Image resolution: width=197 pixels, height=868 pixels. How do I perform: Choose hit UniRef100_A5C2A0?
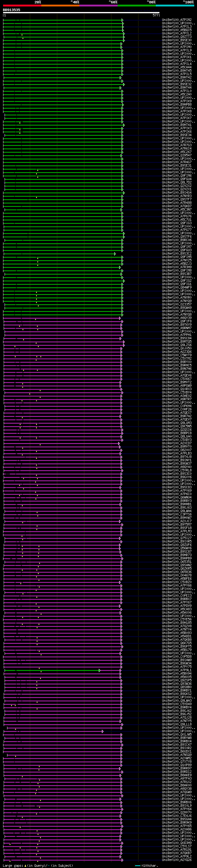click(177, 94)
